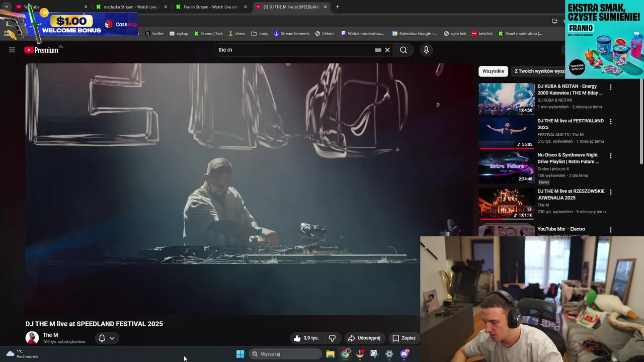Screen dimensions: 644x362
Task: Start voice search with the microphone
Action: click(426, 50)
